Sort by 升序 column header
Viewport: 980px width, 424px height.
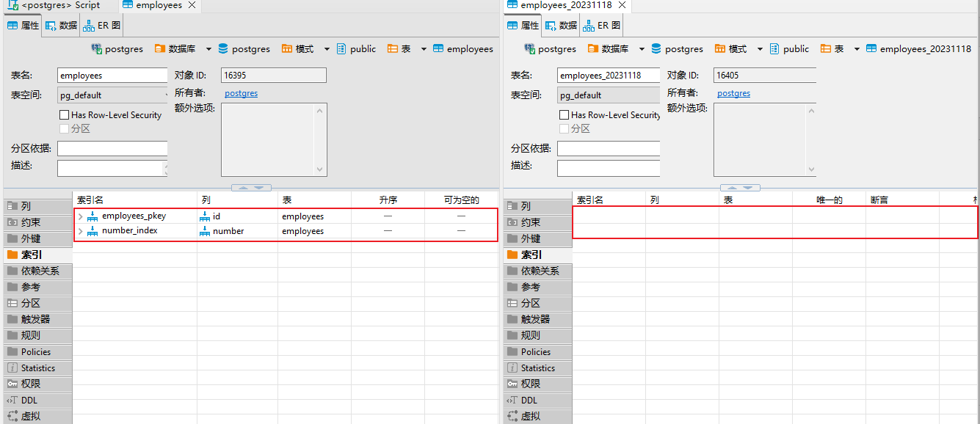(x=388, y=200)
